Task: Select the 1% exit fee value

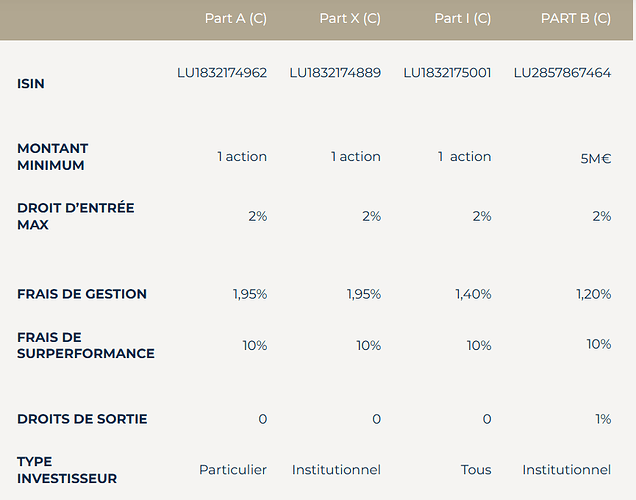Action: click(x=602, y=419)
